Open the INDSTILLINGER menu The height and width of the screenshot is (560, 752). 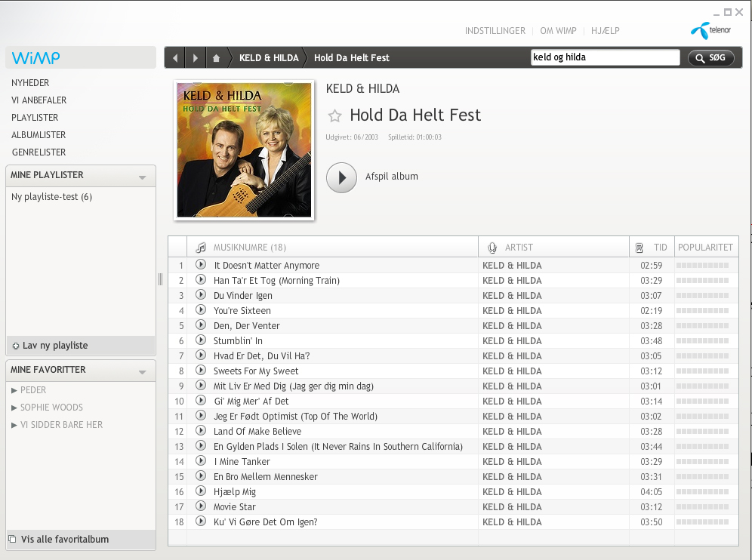pos(495,31)
